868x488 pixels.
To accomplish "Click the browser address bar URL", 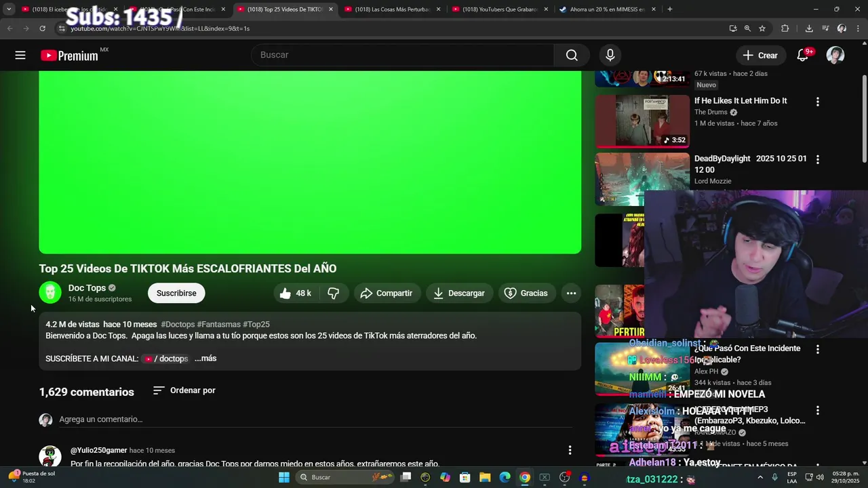I will coord(160,28).
